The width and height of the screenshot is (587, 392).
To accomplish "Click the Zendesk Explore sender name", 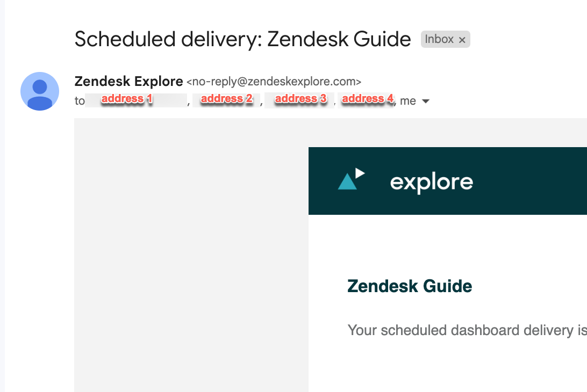I will [129, 81].
